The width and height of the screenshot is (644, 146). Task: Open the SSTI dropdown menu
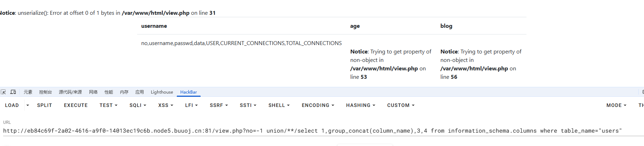point(248,105)
